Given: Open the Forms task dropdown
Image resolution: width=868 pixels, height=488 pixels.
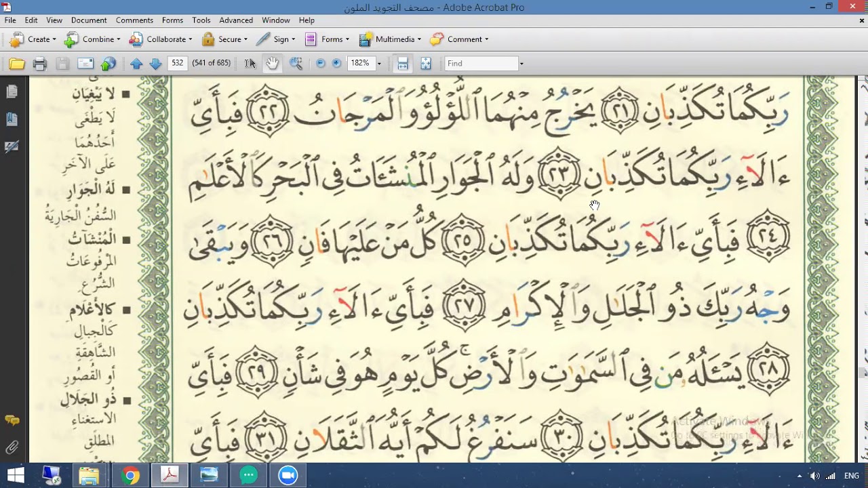Looking at the screenshot, I should 327,39.
